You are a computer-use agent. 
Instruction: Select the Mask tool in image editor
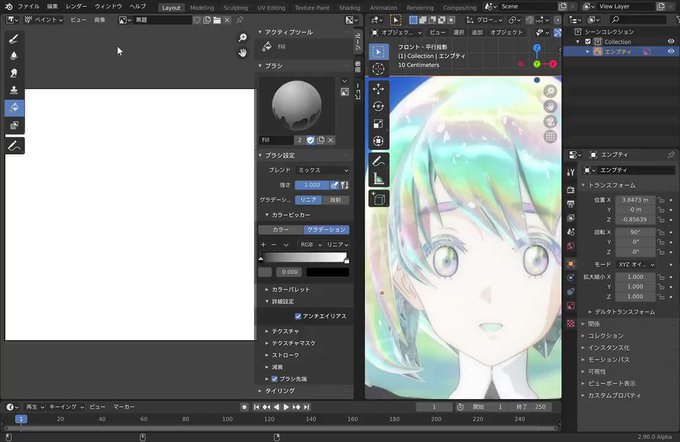pyautogui.click(x=14, y=125)
